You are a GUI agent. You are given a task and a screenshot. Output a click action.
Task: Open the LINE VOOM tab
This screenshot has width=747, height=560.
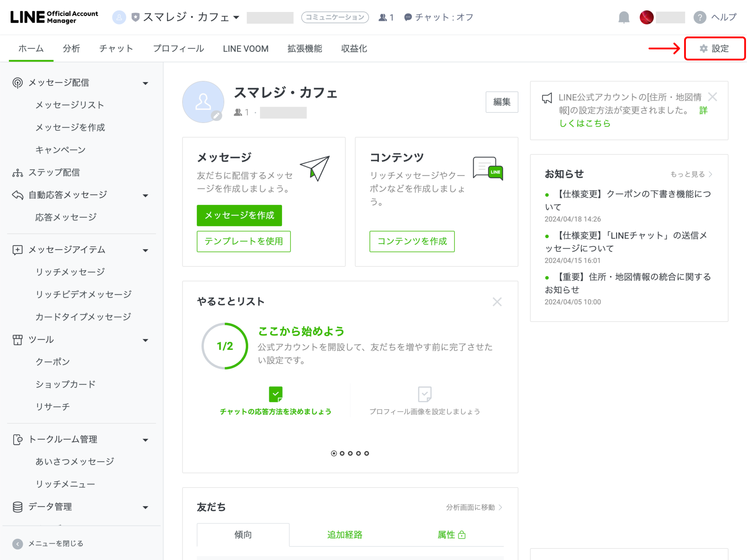click(245, 49)
